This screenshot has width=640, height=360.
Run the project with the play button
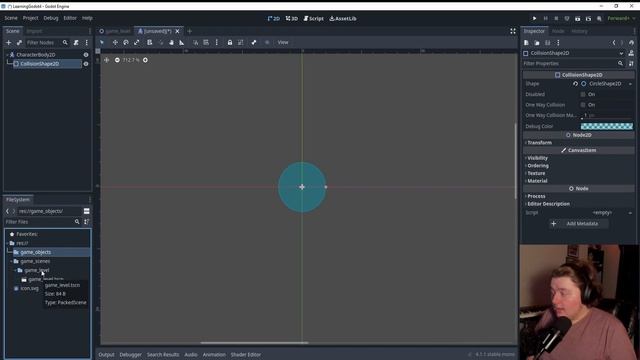coord(534,18)
